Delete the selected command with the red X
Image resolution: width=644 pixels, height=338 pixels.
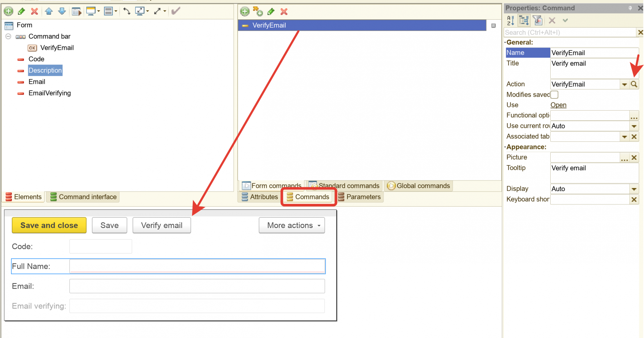tap(284, 11)
